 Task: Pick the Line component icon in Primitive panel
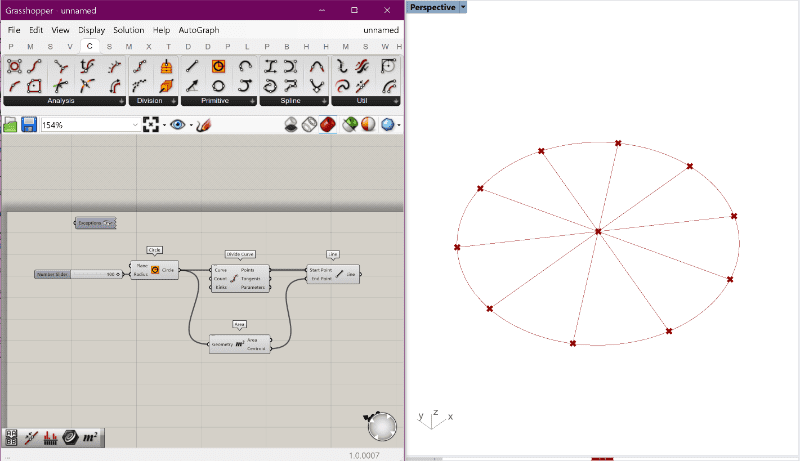point(192,66)
